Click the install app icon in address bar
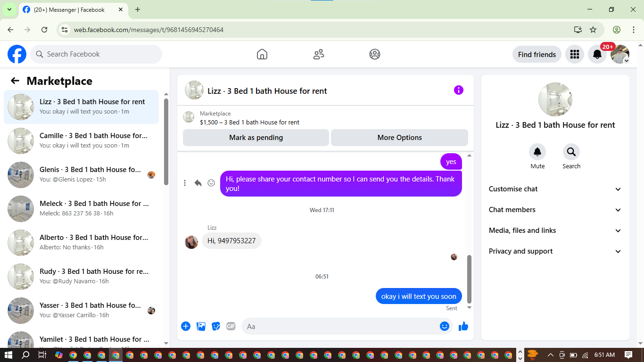The height and width of the screenshot is (362, 644). [x=578, y=30]
